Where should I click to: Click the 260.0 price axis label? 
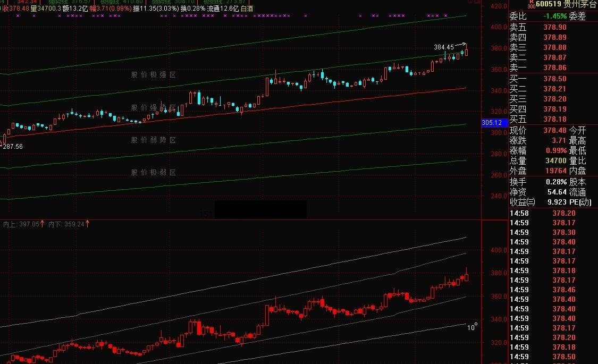tap(499, 175)
